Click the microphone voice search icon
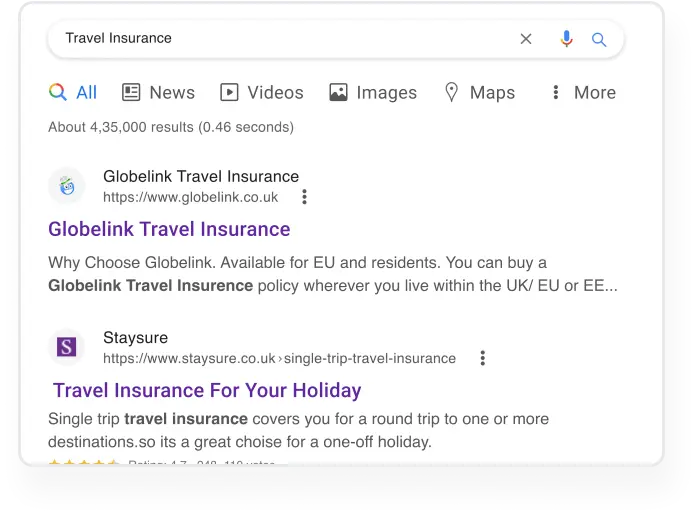 (566, 39)
